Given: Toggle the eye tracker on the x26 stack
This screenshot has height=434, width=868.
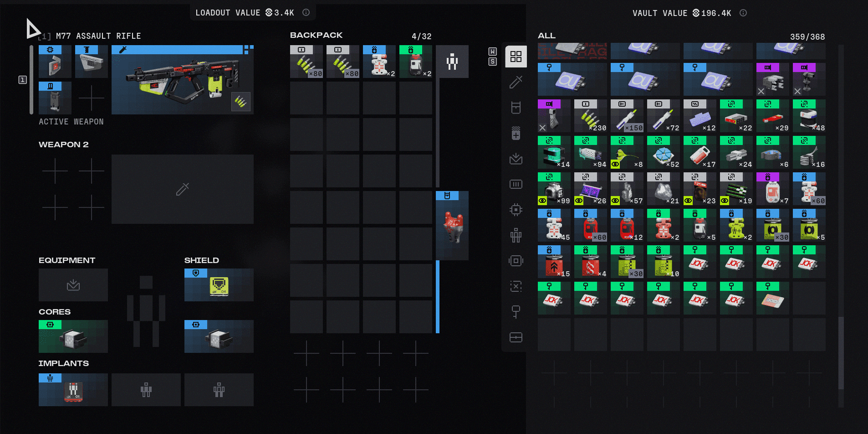Looking at the screenshot, I should tap(579, 201).
